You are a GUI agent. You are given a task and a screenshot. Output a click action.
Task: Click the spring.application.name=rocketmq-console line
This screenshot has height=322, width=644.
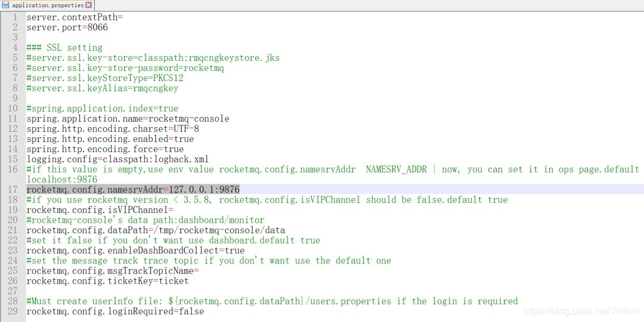click(128, 119)
